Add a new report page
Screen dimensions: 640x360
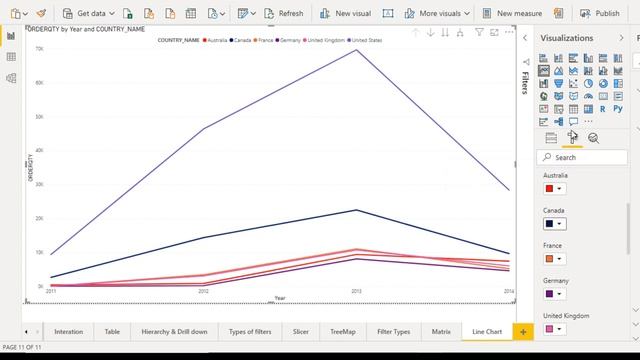point(523,332)
